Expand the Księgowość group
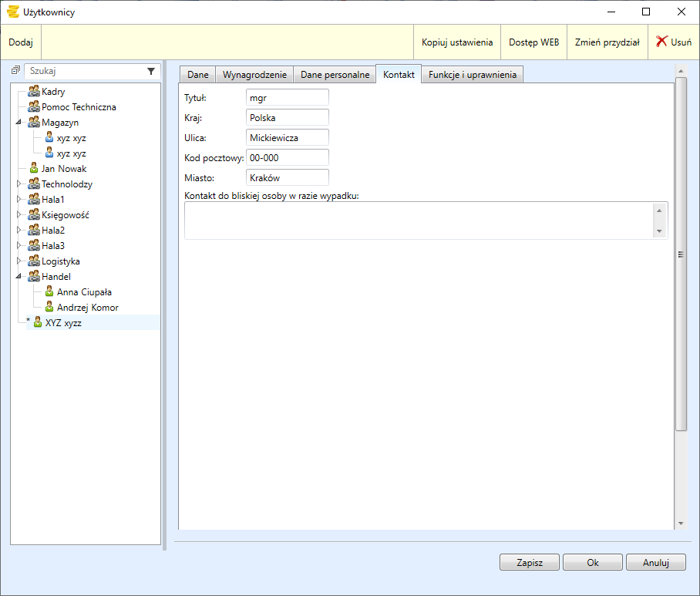 click(19, 215)
